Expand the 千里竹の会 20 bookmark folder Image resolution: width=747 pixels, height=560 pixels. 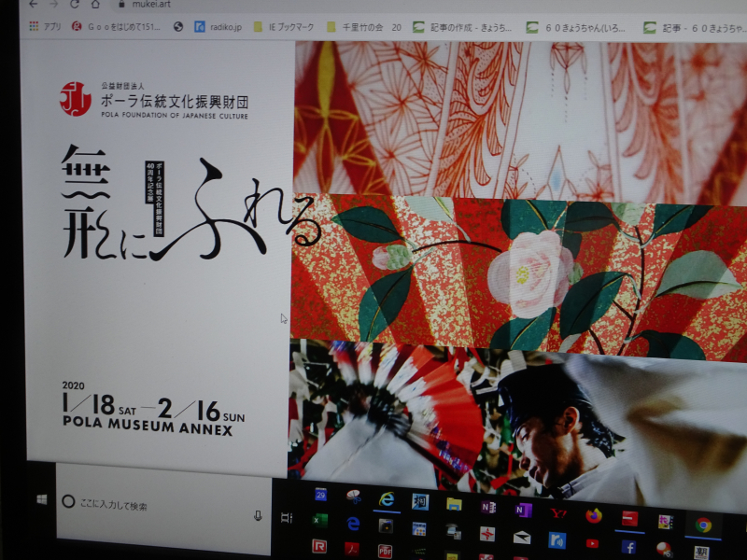click(x=364, y=27)
